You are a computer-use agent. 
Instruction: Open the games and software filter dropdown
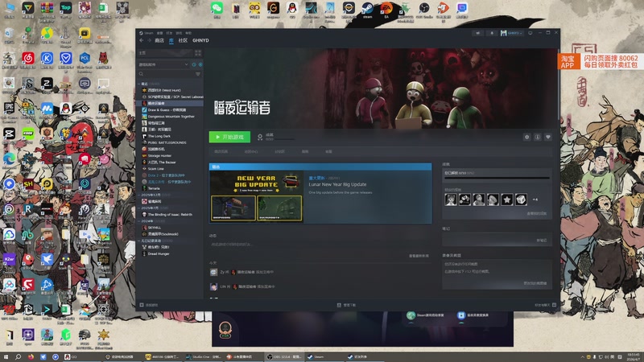click(163, 64)
